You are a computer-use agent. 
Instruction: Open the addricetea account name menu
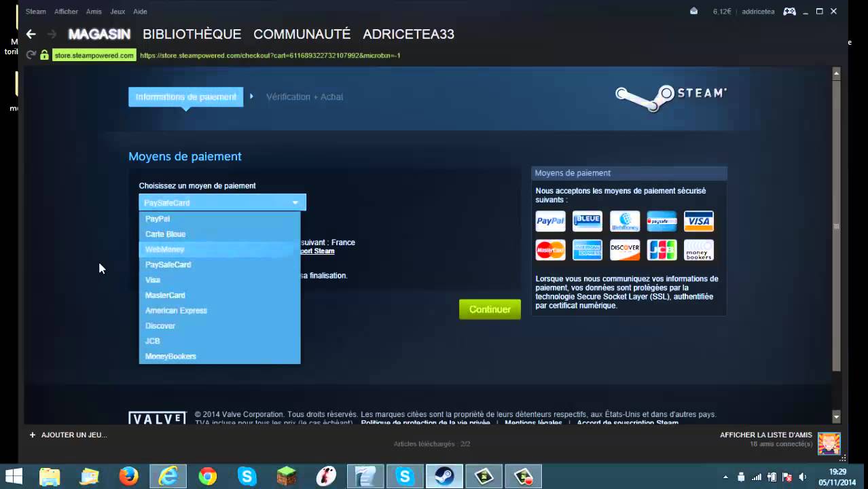759,12
